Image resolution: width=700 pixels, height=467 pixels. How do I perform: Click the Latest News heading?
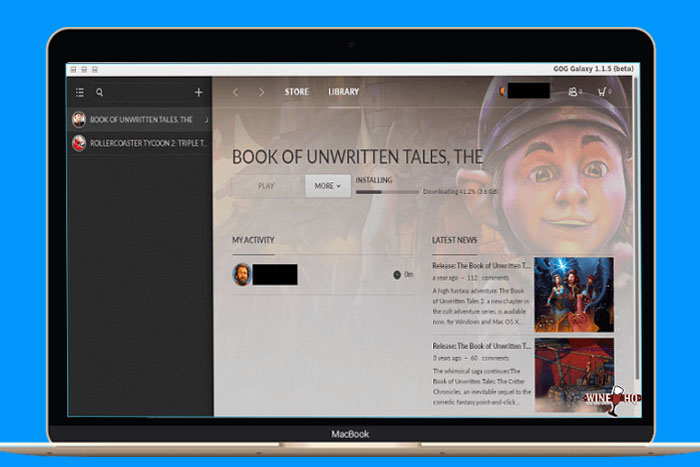coord(454,240)
